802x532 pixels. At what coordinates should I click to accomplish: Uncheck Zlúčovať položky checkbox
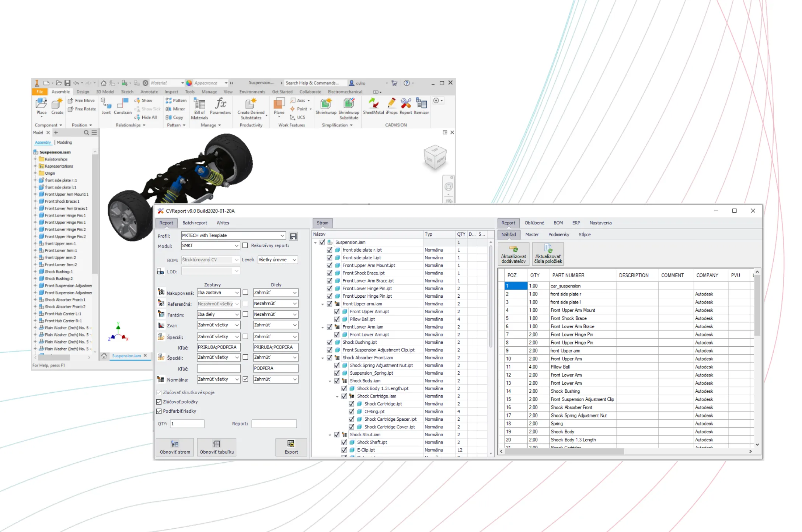(159, 402)
